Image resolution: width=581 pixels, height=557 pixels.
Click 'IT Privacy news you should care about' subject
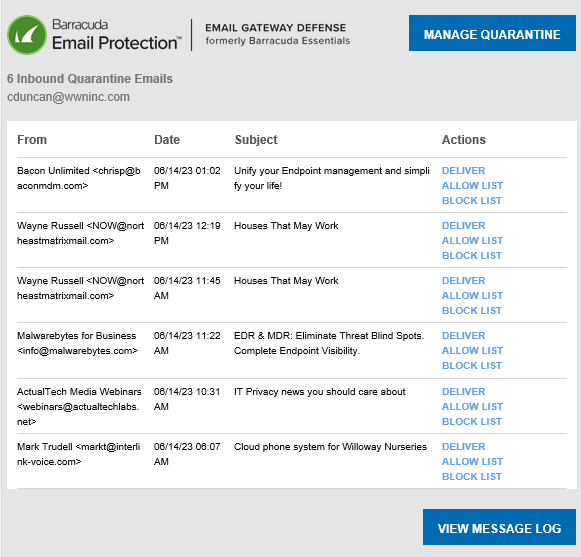pyautogui.click(x=319, y=392)
